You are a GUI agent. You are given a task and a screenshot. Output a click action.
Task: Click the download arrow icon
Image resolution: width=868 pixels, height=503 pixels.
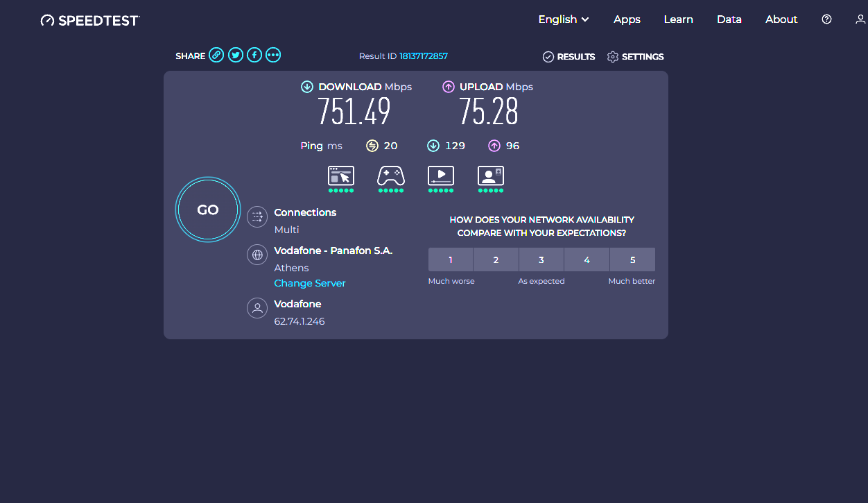point(307,87)
